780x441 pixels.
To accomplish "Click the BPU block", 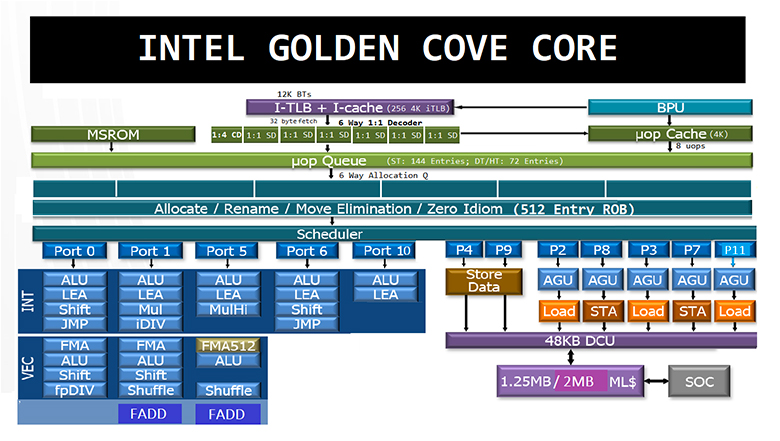I will 670,107.
